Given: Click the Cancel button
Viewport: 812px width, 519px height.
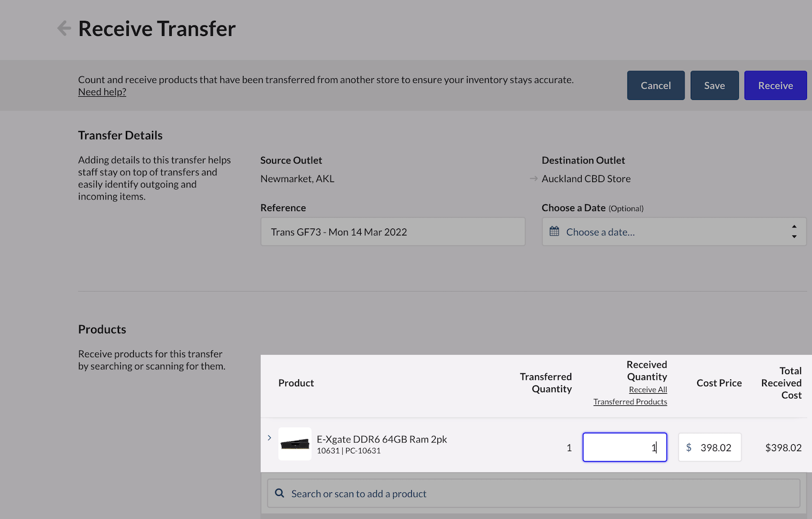Looking at the screenshot, I should 656,85.
